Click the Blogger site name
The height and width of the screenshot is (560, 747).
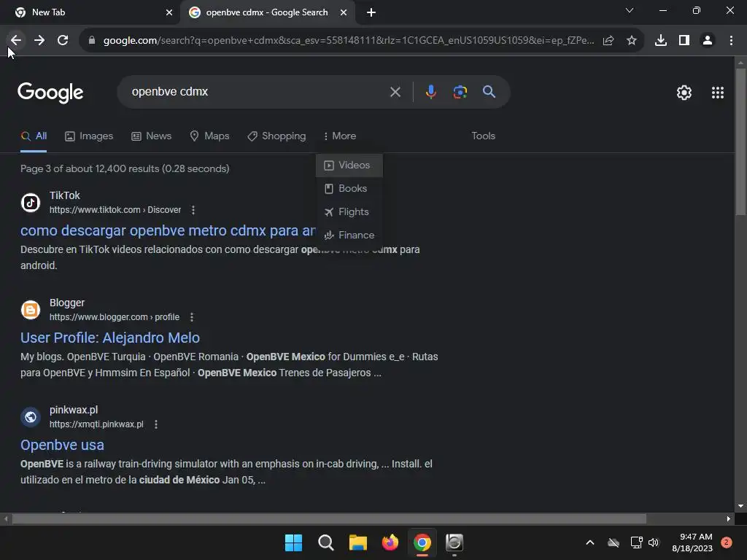[x=67, y=303]
